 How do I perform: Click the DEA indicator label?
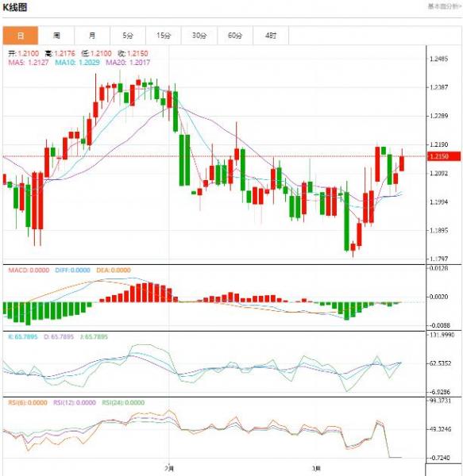pos(114,271)
